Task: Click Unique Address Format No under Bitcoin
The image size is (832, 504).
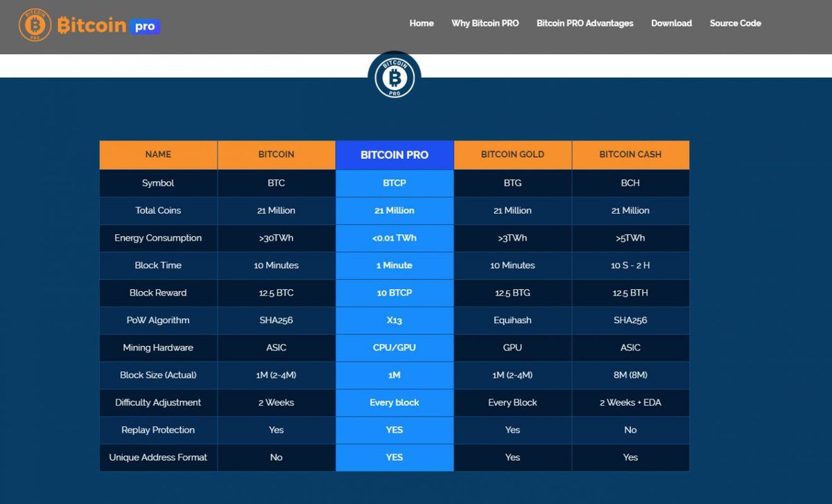Action: click(277, 458)
